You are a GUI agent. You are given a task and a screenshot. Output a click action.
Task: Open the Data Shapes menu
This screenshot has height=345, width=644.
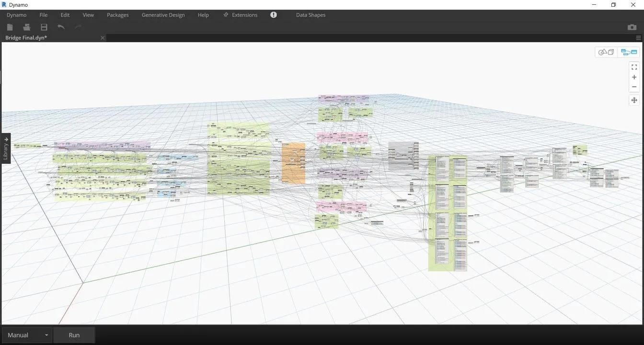tap(310, 15)
